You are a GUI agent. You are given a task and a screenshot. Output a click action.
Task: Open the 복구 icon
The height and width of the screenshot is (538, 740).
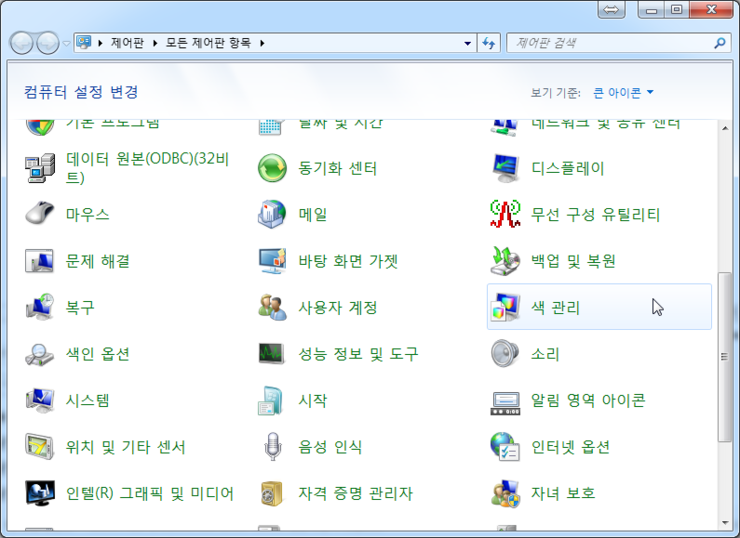[40, 307]
